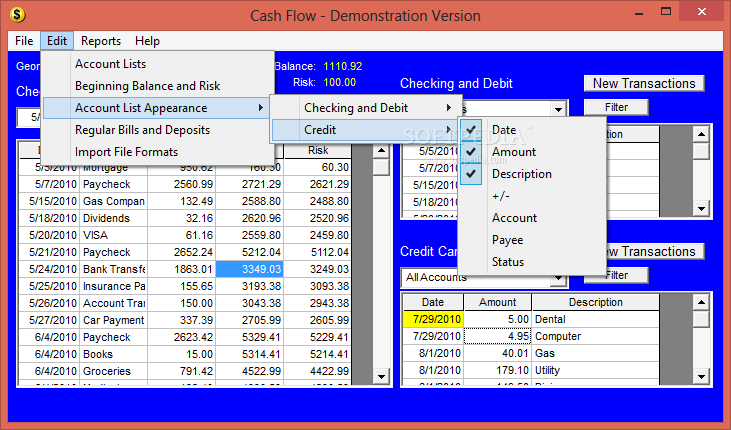Open the Help menu
Viewport: 731px width, 430px height.
147,41
